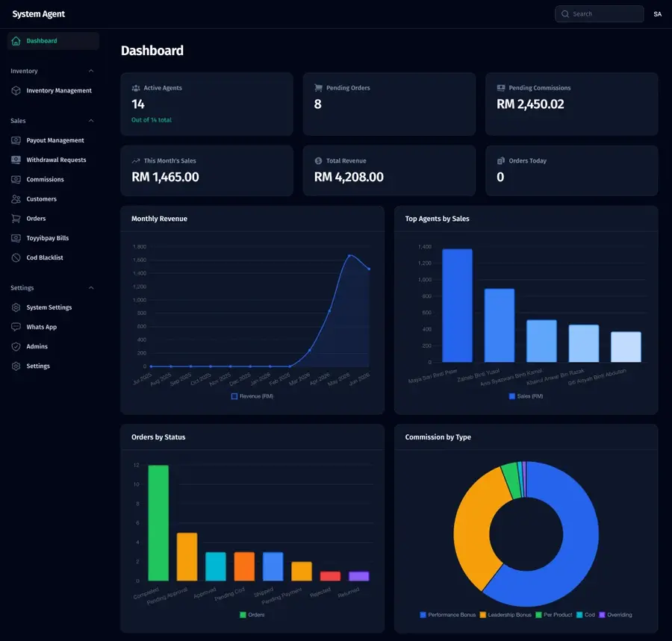Image resolution: width=672 pixels, height=641 pixels.
Task: Toggle the Orders legend item
Action: pos(252,615)
